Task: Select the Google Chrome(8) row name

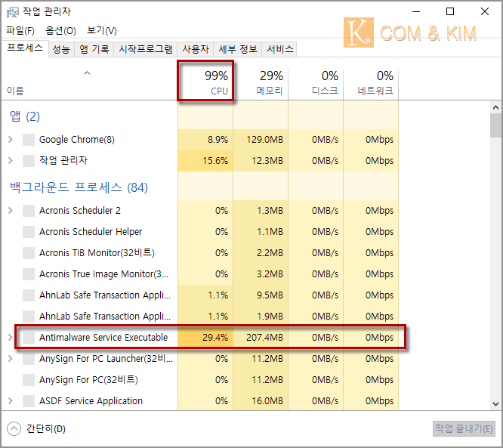Action: (77, 140)
